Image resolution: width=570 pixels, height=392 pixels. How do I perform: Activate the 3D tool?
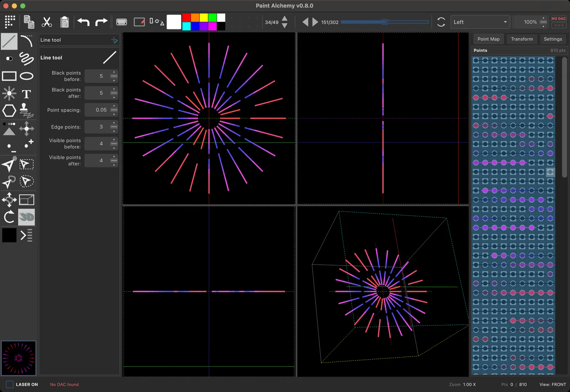(x=27, y=217)
